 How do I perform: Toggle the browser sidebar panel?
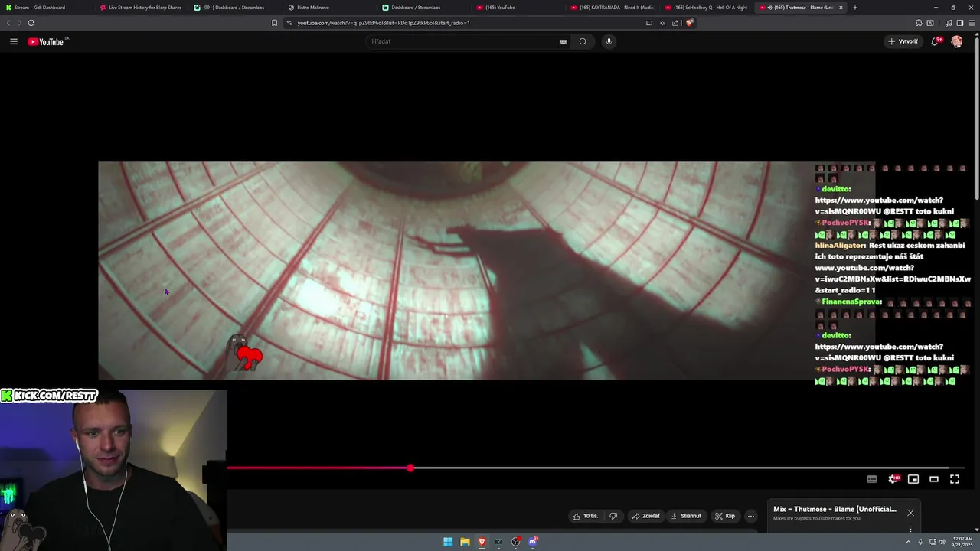click(x=960, y=23)
